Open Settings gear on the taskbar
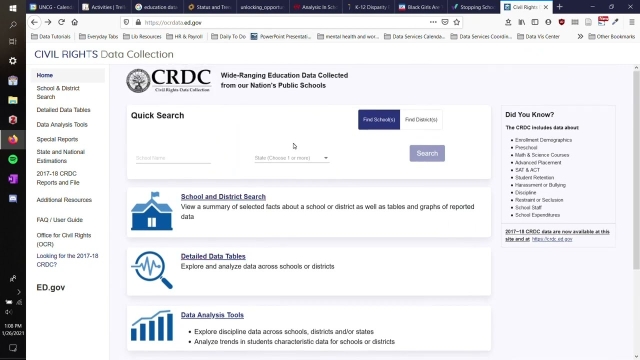Viewport: 640px width, 360px height. coord(13,61)
